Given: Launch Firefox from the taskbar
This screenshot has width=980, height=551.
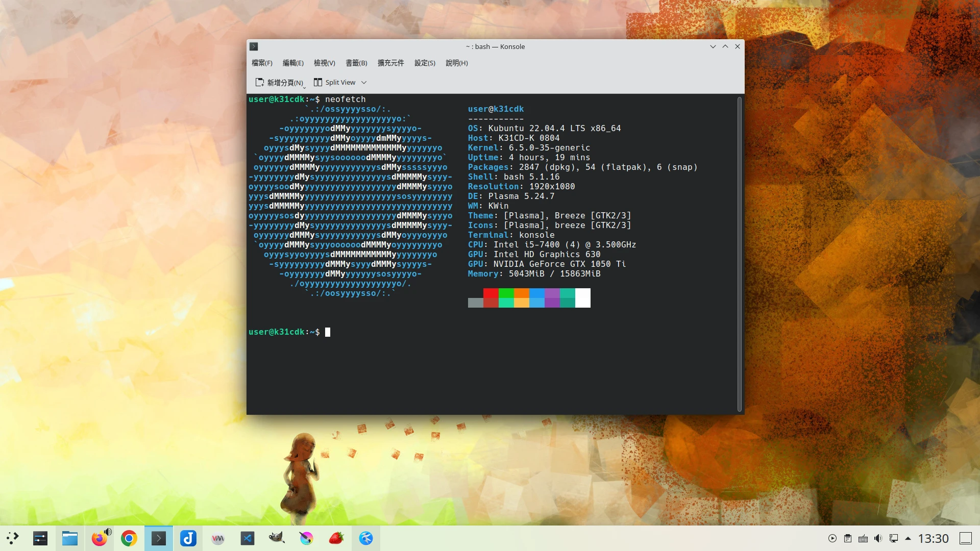Looking at the screenshot, I should coord(100,538).
